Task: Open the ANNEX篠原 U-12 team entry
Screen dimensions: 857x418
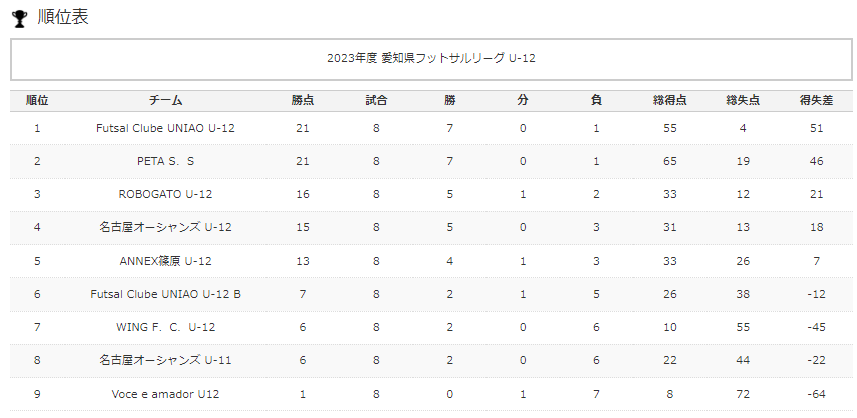Action: coord(165,261)
